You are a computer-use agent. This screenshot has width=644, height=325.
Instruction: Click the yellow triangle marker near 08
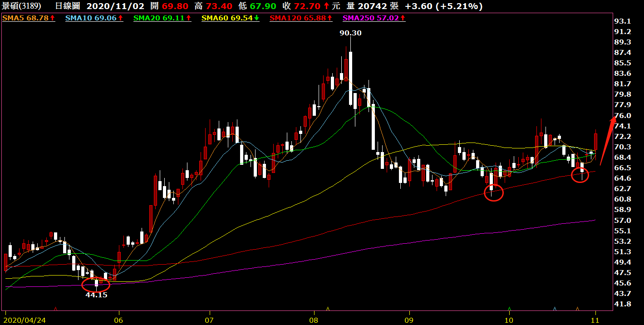328,309
